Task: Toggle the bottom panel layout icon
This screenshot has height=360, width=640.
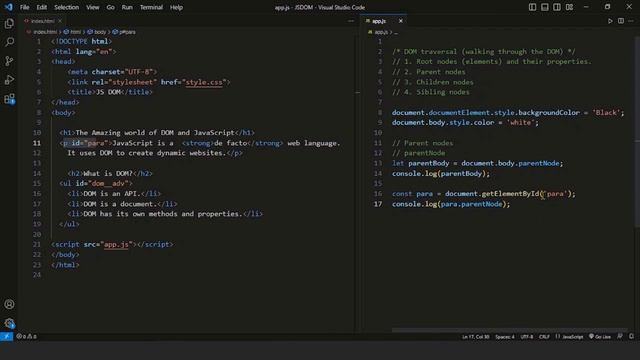Action: 544,7
